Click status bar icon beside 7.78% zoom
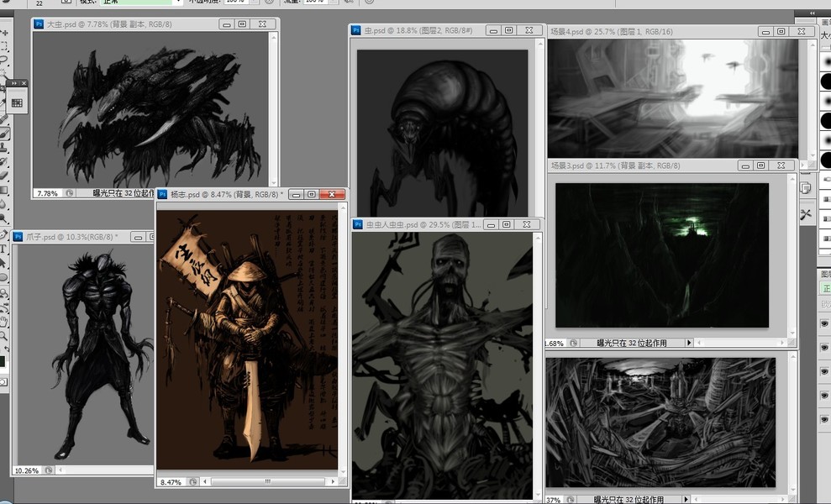The width and height of the screenshot is (831, 504). pyautogui.click(x=70, y=193)
